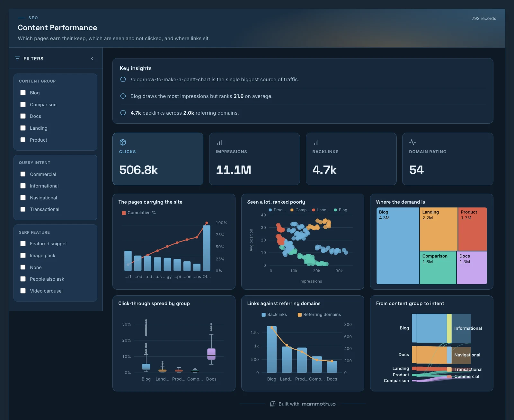Toggle Backlinks legend swatch in links chart
The width and height of the screenshot is (514, 420).
point(264,315)
